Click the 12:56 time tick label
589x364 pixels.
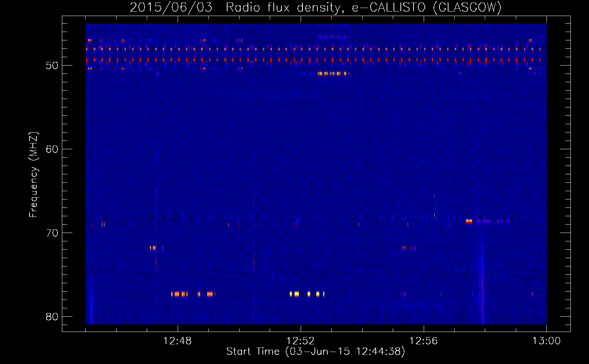[424, 341]
